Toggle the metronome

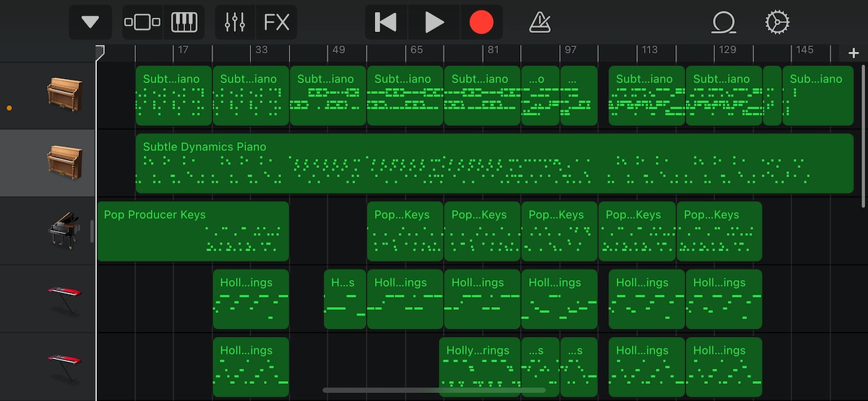[540, 22]
